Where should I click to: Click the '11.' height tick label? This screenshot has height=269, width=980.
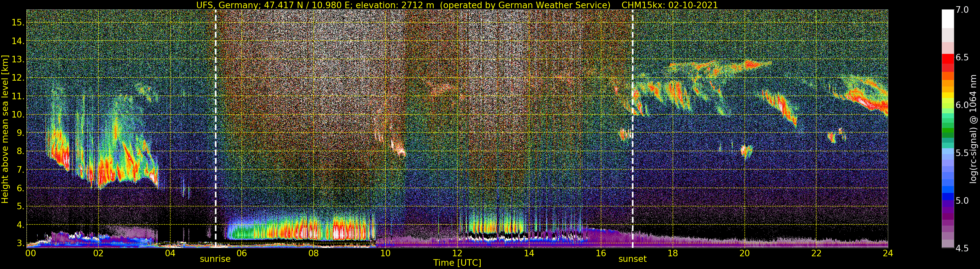(18, 96)
